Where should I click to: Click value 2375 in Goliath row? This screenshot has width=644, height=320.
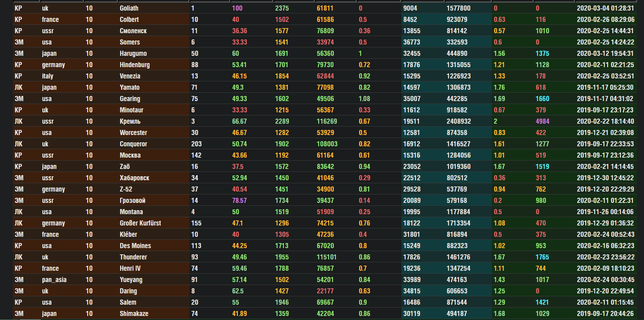click(282, 8)
